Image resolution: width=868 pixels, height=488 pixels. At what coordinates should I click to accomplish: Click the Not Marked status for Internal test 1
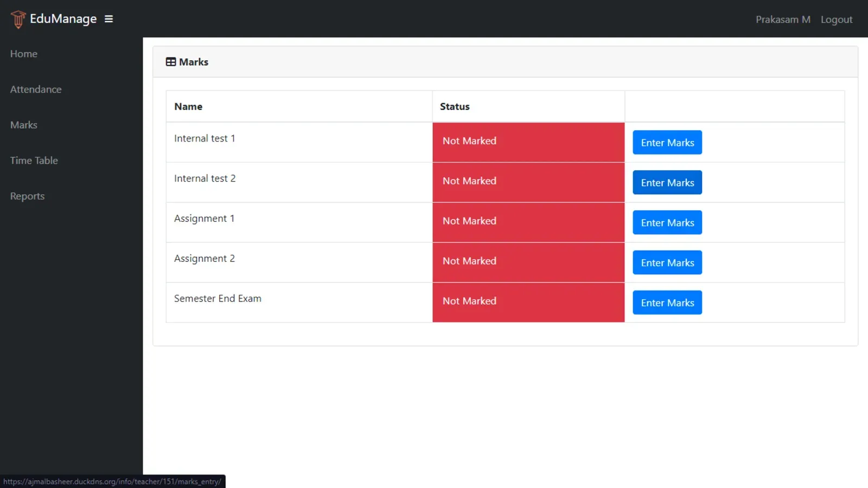pos(469,141)
